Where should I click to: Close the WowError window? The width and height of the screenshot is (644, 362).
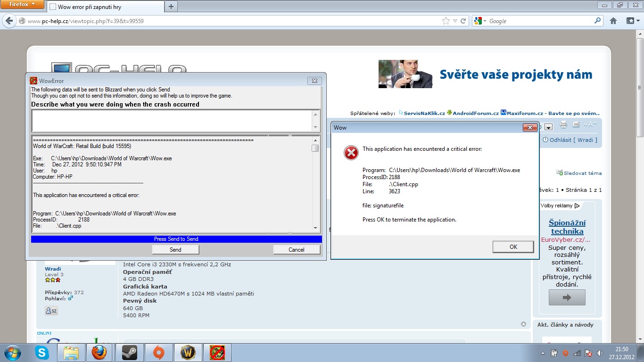tap(314, 81)
